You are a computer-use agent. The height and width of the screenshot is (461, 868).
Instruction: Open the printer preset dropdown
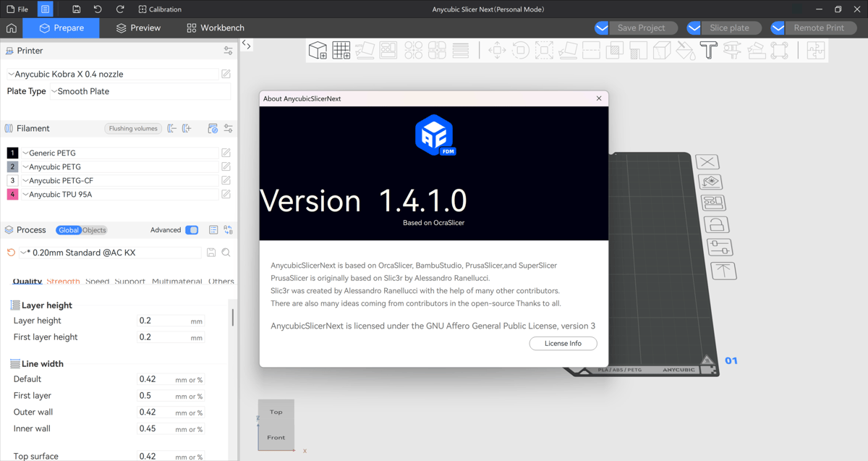pyautogui.click(x=113, y=74)
